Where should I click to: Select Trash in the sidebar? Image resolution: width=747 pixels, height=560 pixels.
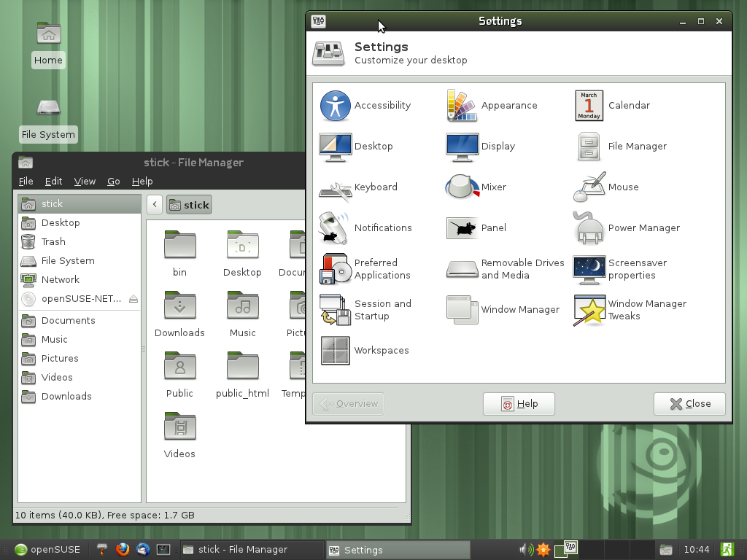click(x=53, y=242)
